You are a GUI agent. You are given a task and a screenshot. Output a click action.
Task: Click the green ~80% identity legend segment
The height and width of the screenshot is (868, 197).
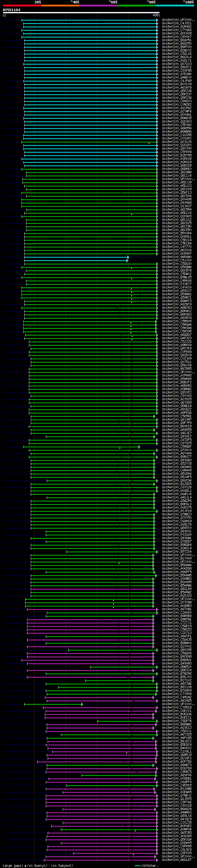click(137, 6)
